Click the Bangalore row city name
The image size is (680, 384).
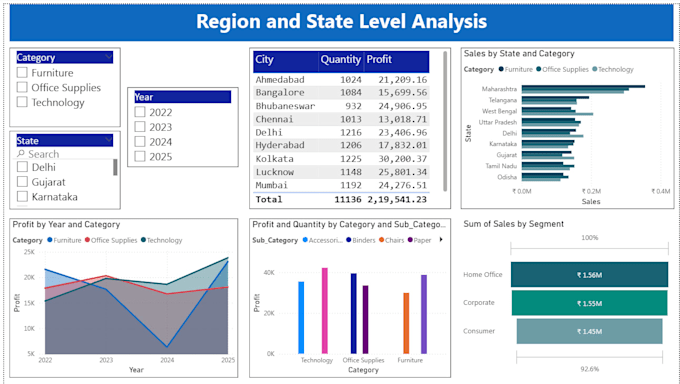point(280,92)
